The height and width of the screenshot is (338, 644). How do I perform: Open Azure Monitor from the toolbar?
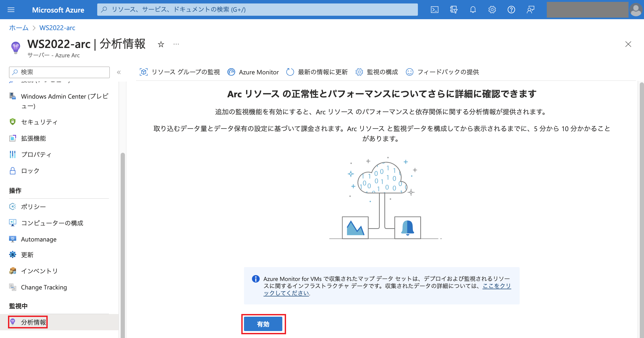[x=253, y=72]
